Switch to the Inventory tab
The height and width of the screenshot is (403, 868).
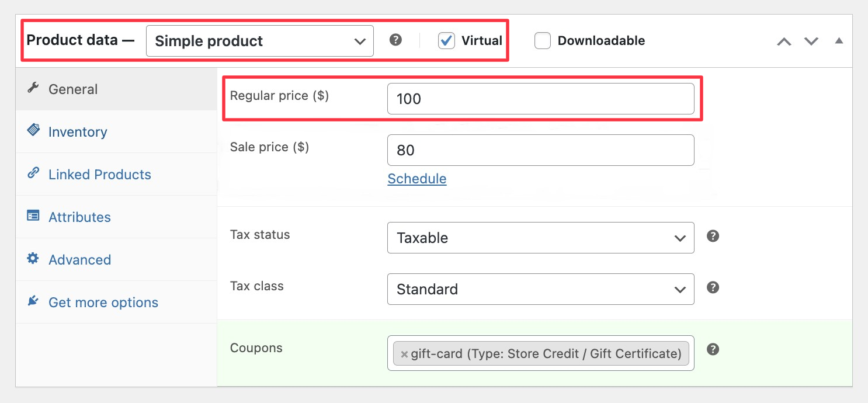coord(78,132)
